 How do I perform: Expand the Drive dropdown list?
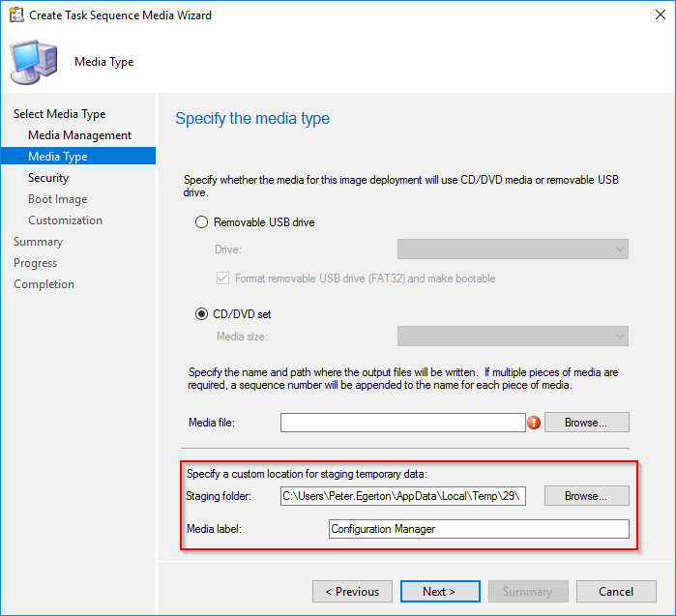pyautogui.click(x=513, y=249)
